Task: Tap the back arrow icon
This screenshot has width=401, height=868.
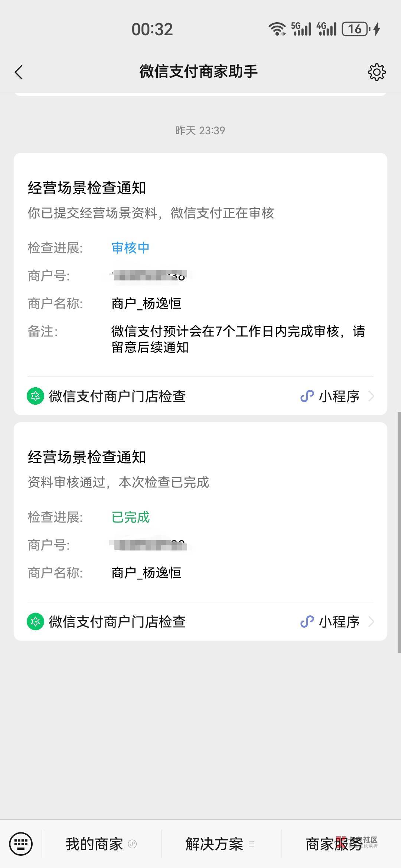Action: coord(19,72)
